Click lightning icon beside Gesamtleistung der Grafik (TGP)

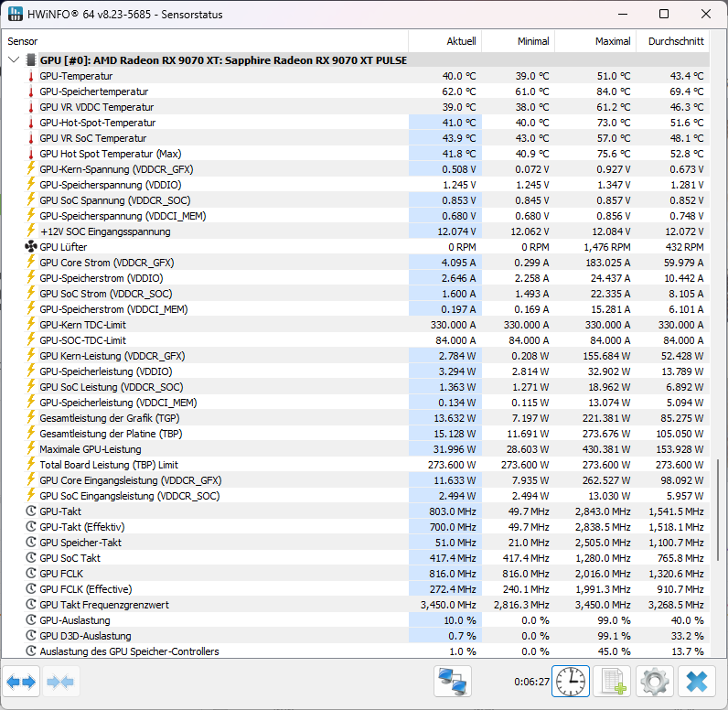click(31, 417)
